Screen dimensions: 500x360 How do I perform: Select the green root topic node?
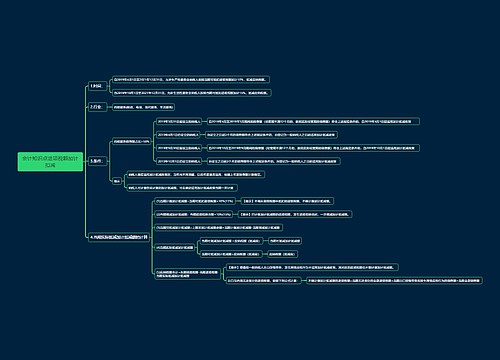tap(50, 162)
